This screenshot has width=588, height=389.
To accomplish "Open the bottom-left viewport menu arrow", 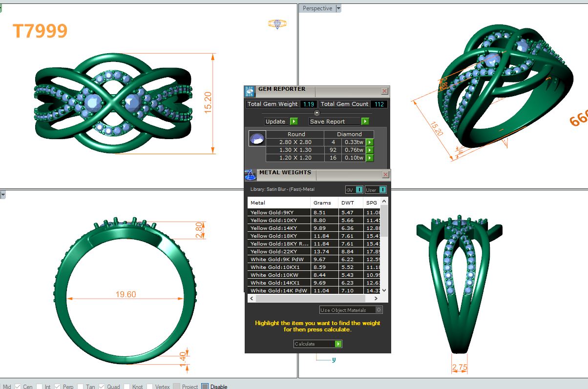I will 2,195.
